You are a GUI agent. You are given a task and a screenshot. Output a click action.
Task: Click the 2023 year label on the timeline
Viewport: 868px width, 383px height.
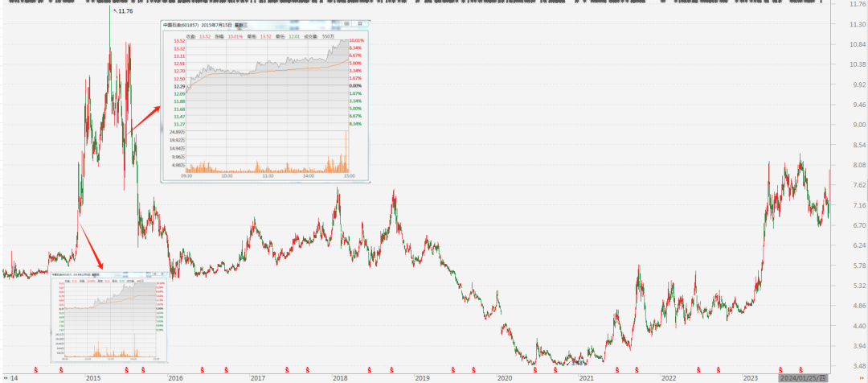coord(751,378)
